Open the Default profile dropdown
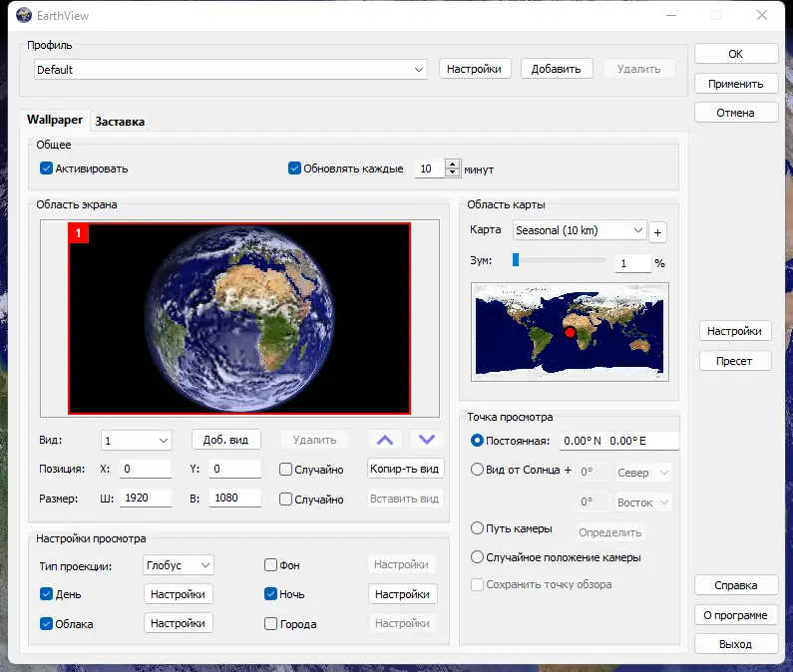Viewport: 793px width, 672px height. pyautogui.click(x=230, y=70)
